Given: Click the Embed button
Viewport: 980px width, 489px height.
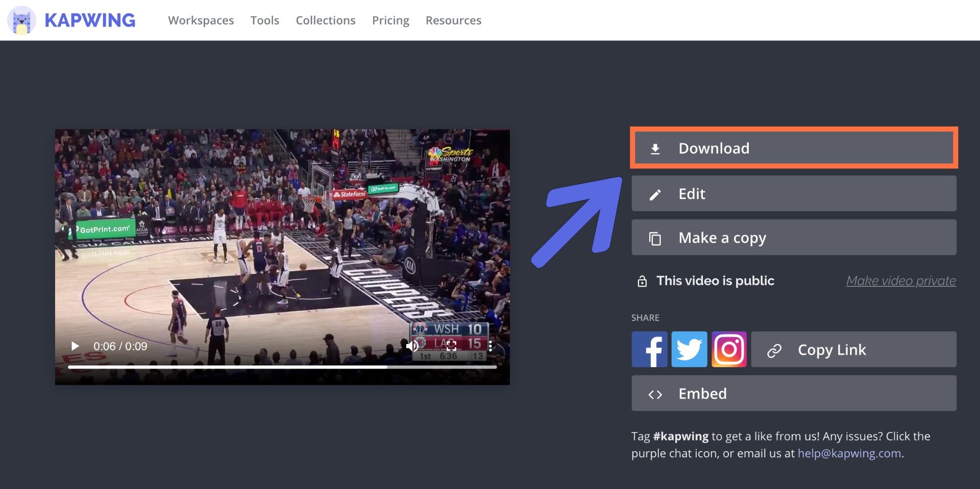Looking at the screenshot, I should [794, 393].
